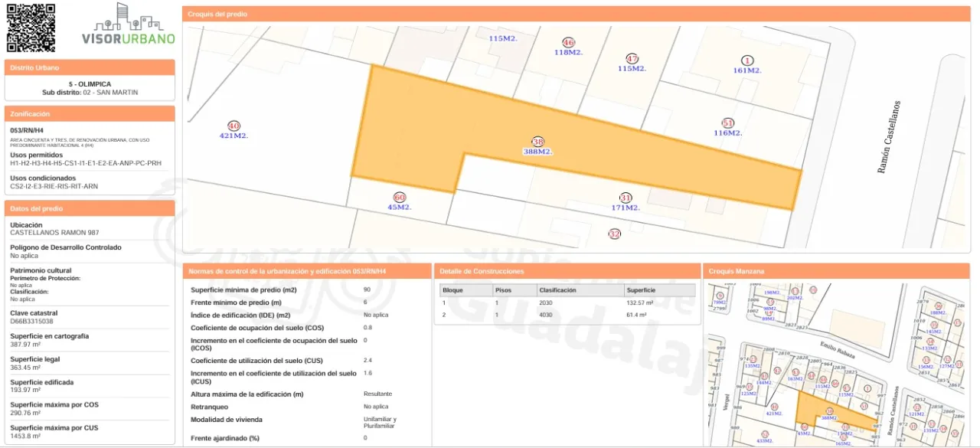Click the Visor Urbano logo
The width and height of the screenshot is (980, 448).
pyautogui.click(x=129, y=24)
